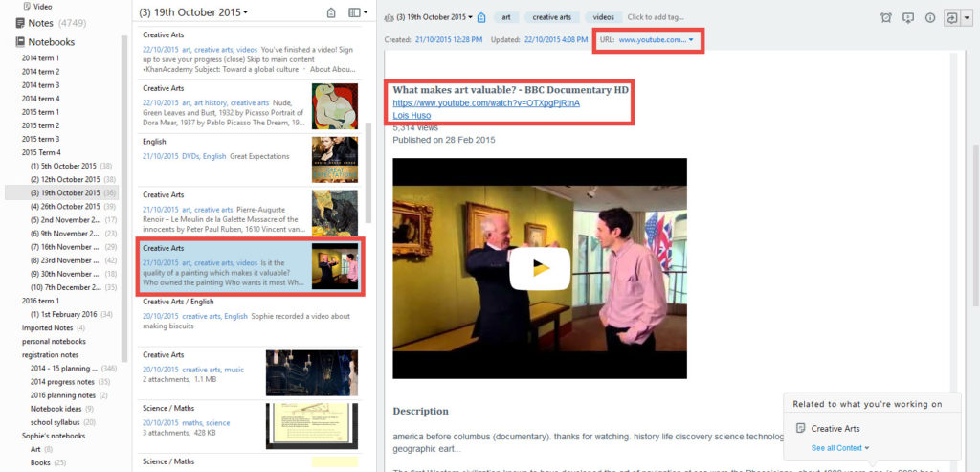980x472 pixels.
Task: Click the Notebooks icon in the sidebar
Action: (20, 42)
